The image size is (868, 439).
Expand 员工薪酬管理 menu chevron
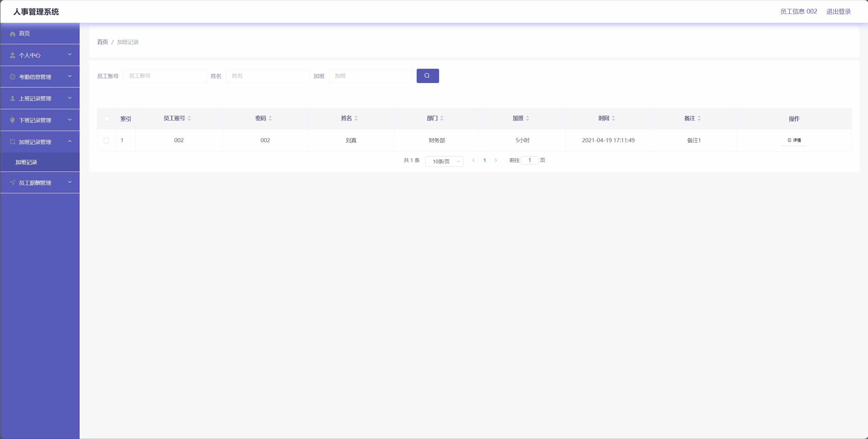click(70, 182)
